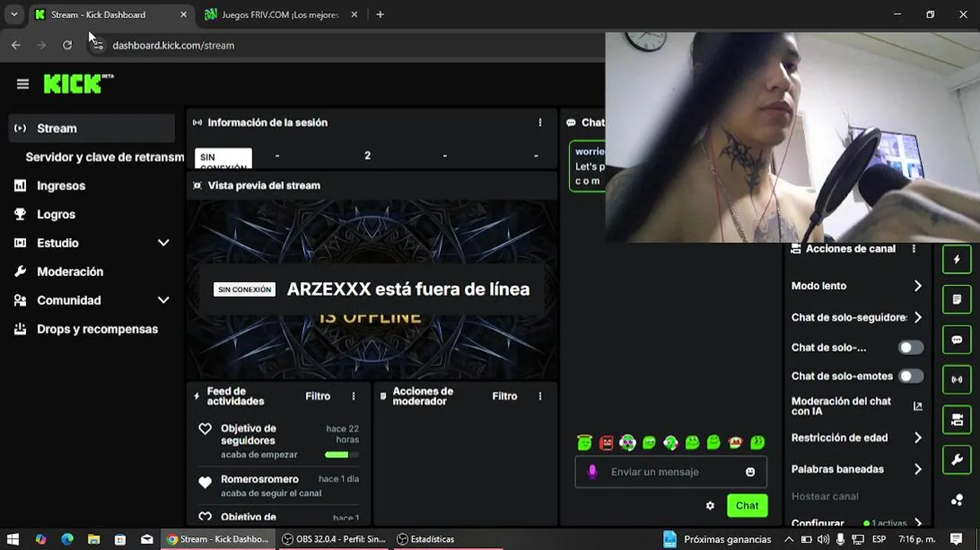Open options menu for Acciones de moderador

point(540,396)
